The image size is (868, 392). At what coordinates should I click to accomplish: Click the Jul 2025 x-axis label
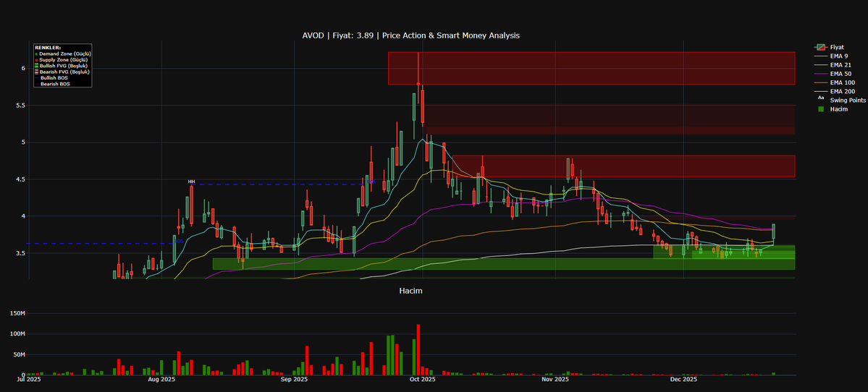coord(29,379)
